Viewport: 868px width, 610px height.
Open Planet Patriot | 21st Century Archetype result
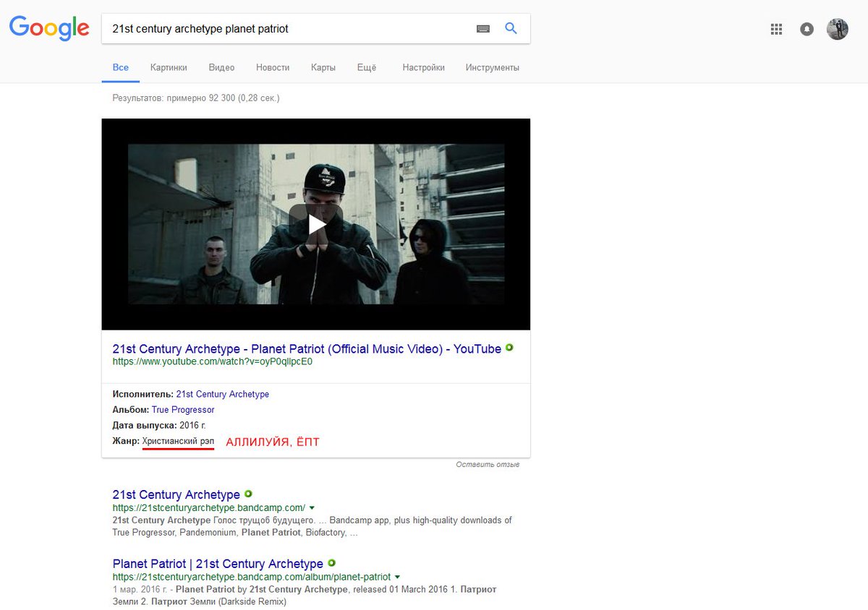218,564
